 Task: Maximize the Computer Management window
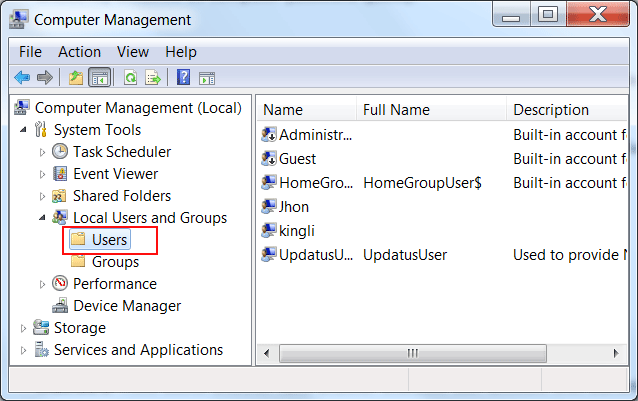click(548, 15)
